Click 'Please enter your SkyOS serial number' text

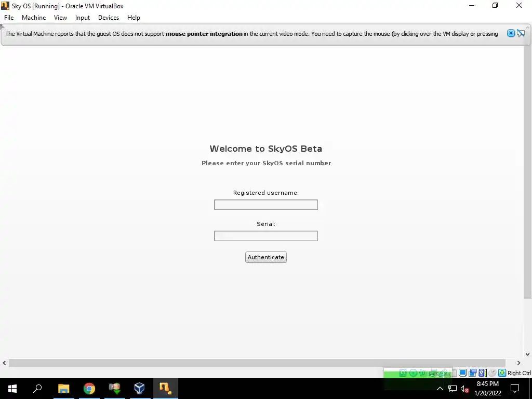266,163
